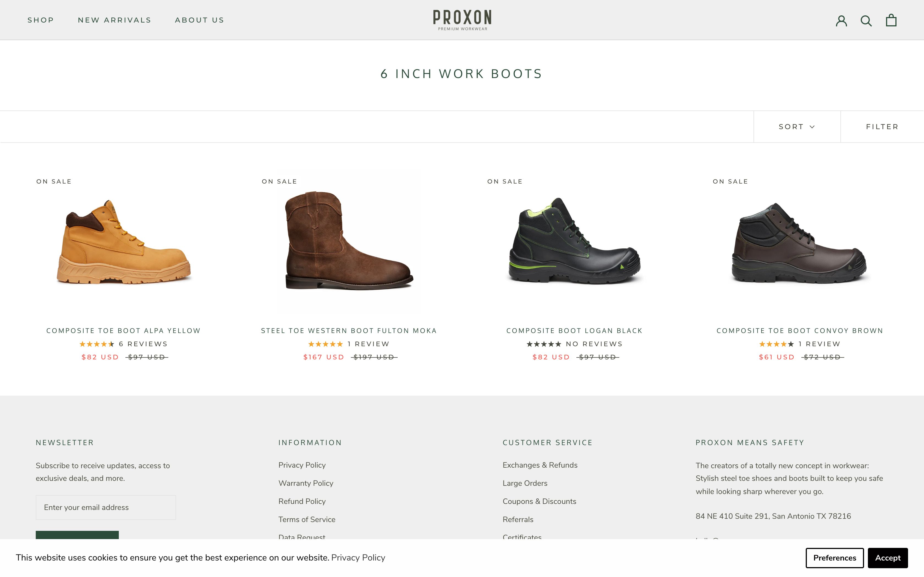Open the SHOP menu
The width and height of the screenshot is (924, 577).
(x=40, y=20)
